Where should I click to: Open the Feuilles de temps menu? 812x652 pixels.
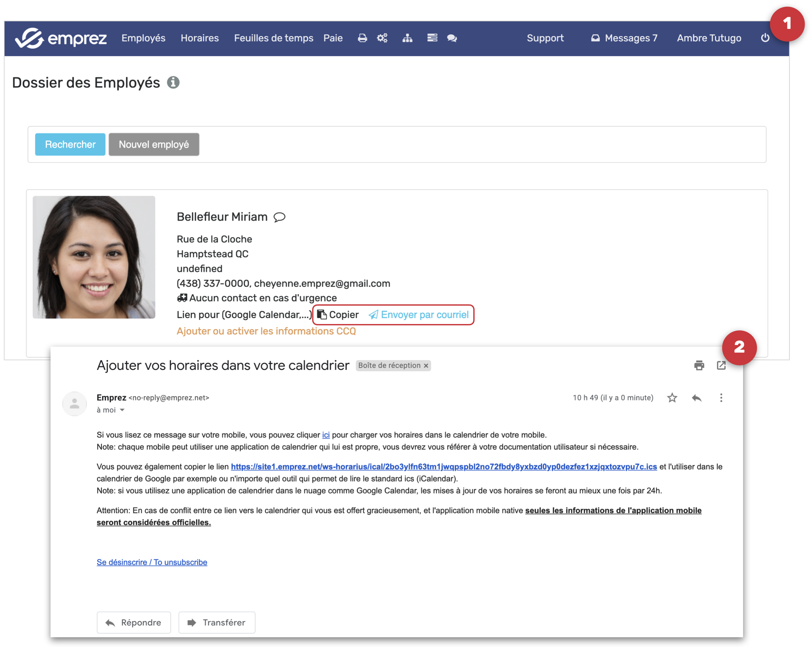[273, 38]
